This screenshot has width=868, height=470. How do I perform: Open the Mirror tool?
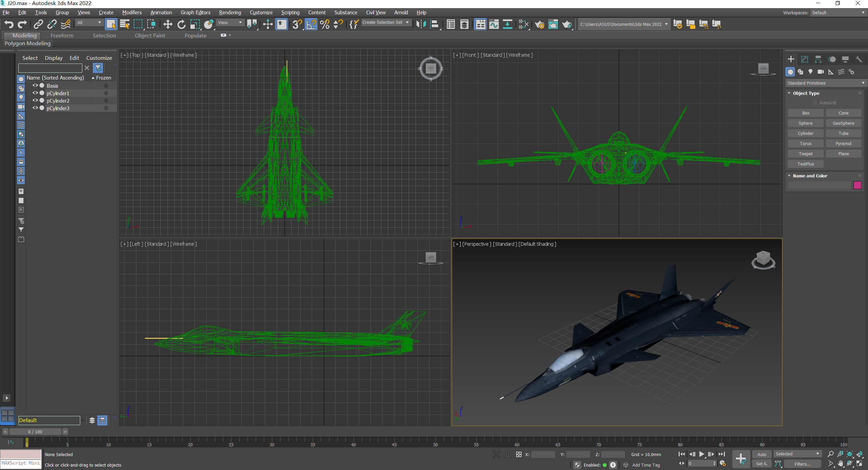(421, 24)
